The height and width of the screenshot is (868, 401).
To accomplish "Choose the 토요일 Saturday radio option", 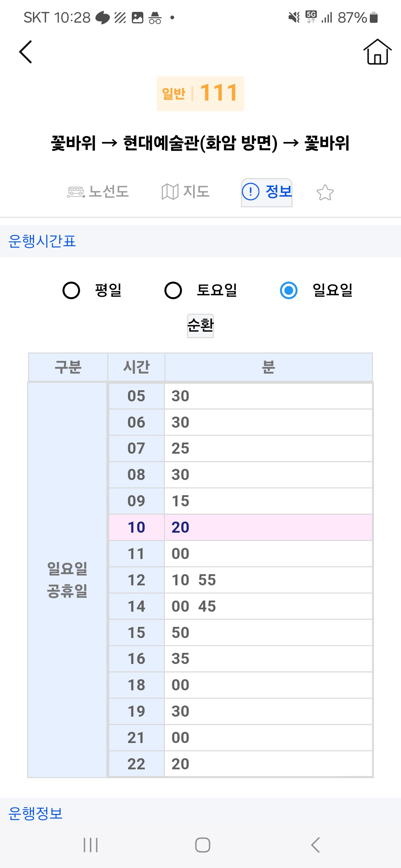I will coord(173,290).
